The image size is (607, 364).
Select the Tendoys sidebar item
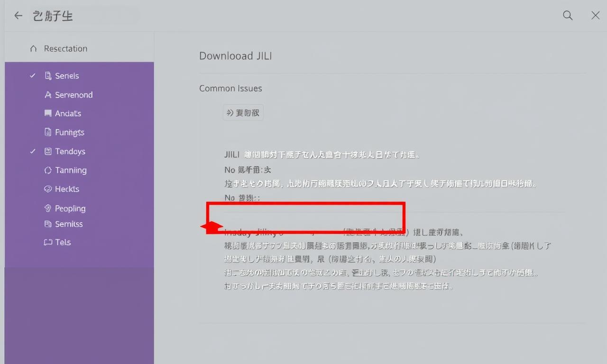(70, 151)
